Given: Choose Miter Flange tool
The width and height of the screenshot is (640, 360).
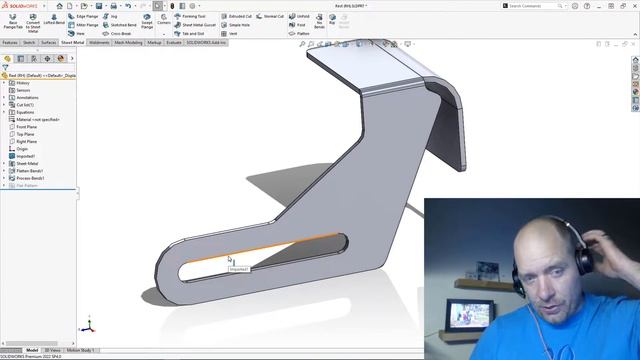Looking at the screenshot, I should (83, 25).
